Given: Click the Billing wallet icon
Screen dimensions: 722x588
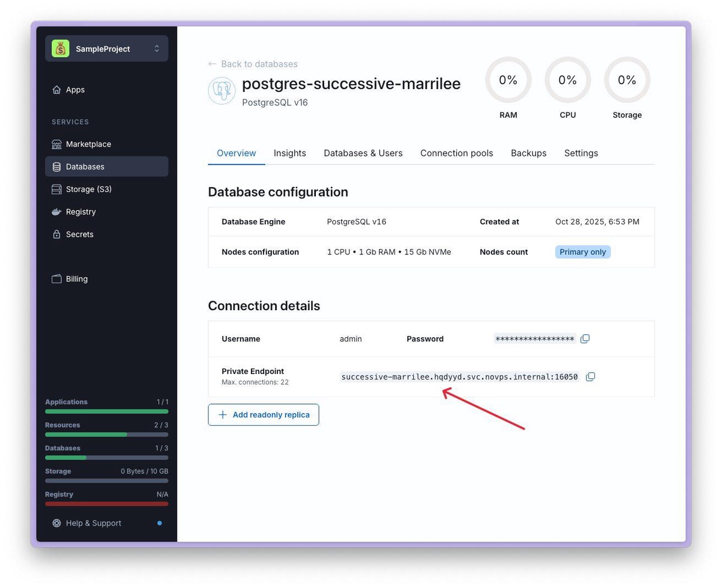Looking at the screenshot, I should [57, 279].
